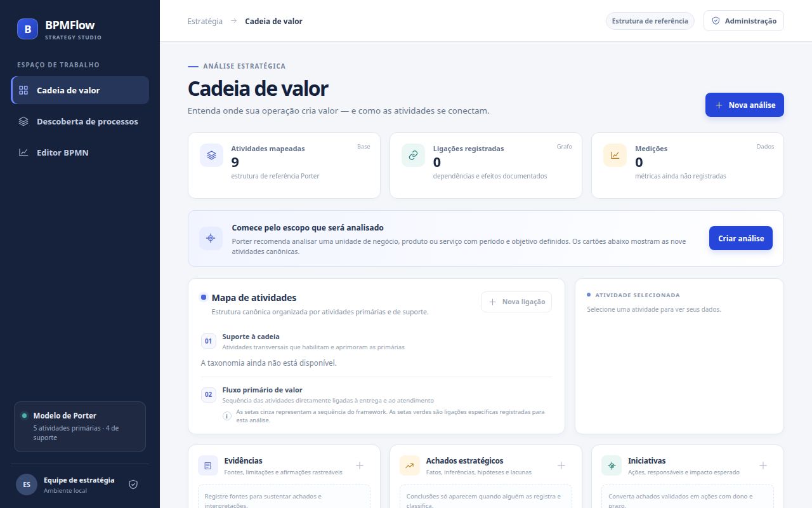Open the Administração button
This screenshot has width=812, height=508.
pyautogui.click(x=743, y=21)
